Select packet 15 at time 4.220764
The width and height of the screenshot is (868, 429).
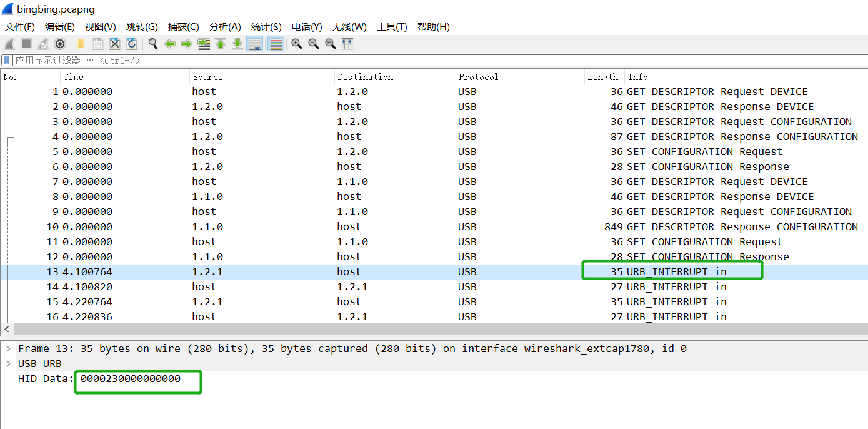tap(434, 301)
